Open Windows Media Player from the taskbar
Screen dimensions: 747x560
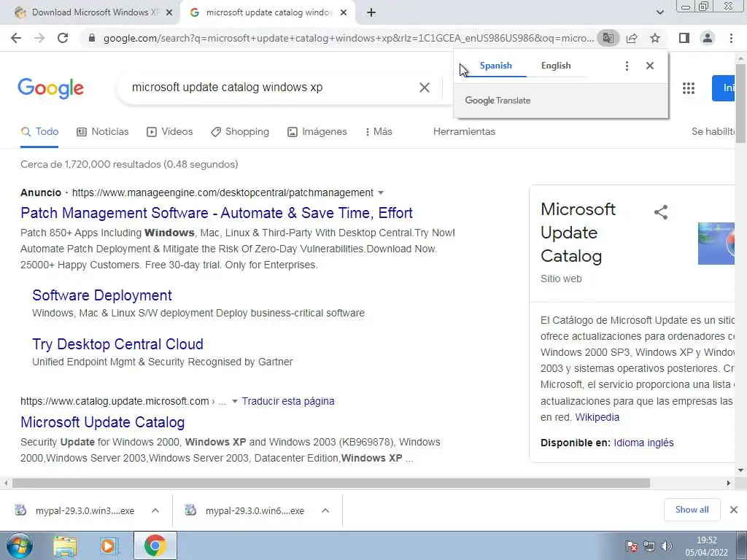109,546
